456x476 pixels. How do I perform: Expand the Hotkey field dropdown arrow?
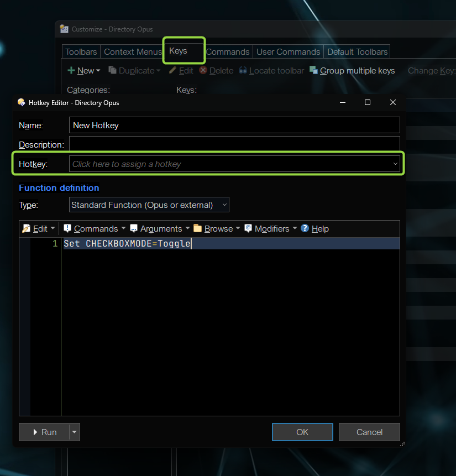pyautogui.click(x=395, y=164)
